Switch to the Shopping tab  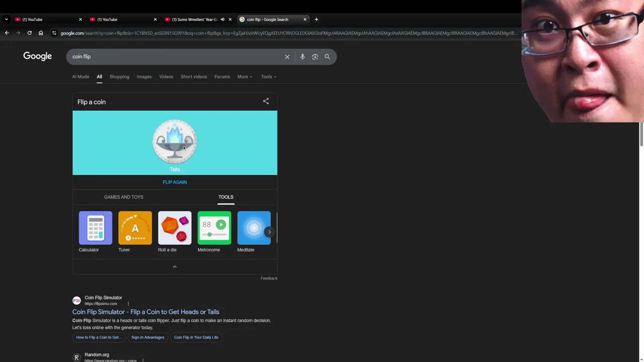click(119, 77)
